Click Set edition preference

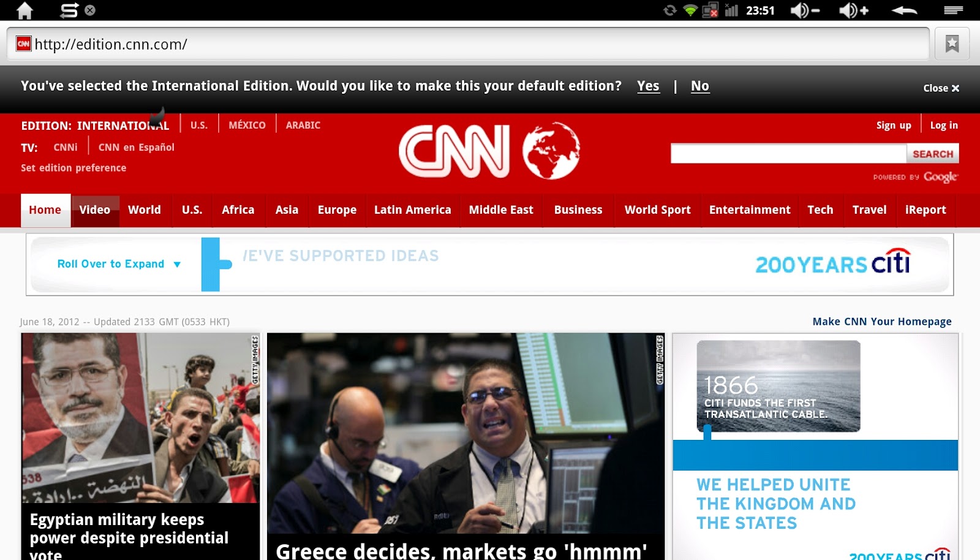click(x=73, y=168)
